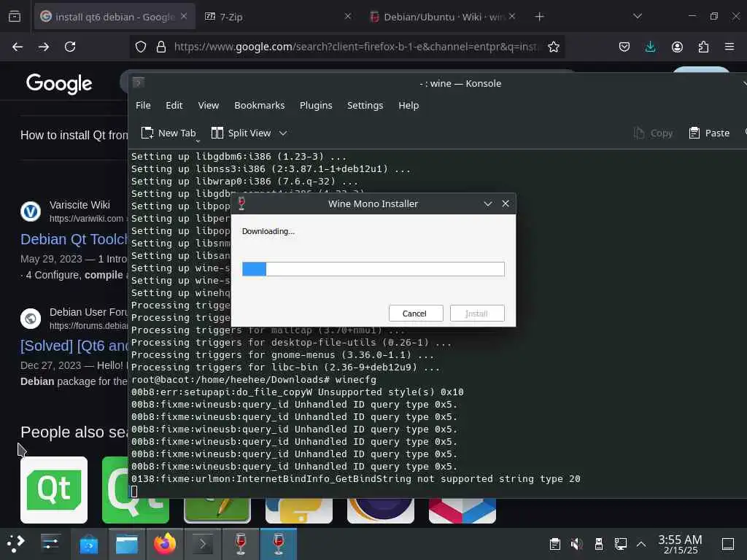Expand hidden system tray icons arrow
The height and width of the screenshot is (560, 747).
[x=641, y=544]
